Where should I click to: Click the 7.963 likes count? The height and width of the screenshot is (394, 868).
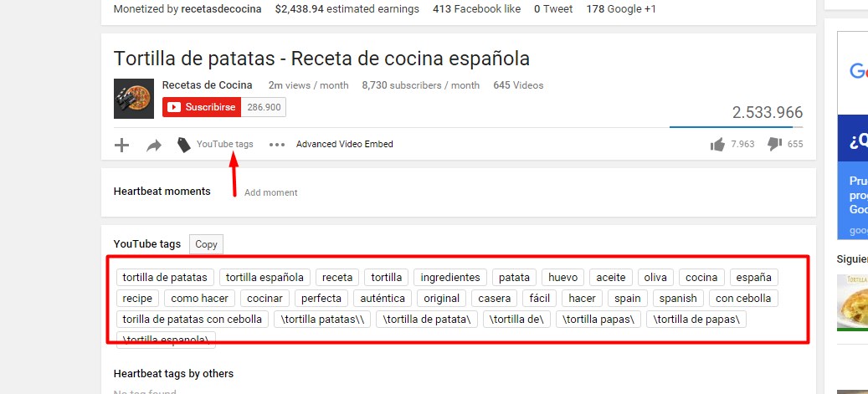pos(743,144)
